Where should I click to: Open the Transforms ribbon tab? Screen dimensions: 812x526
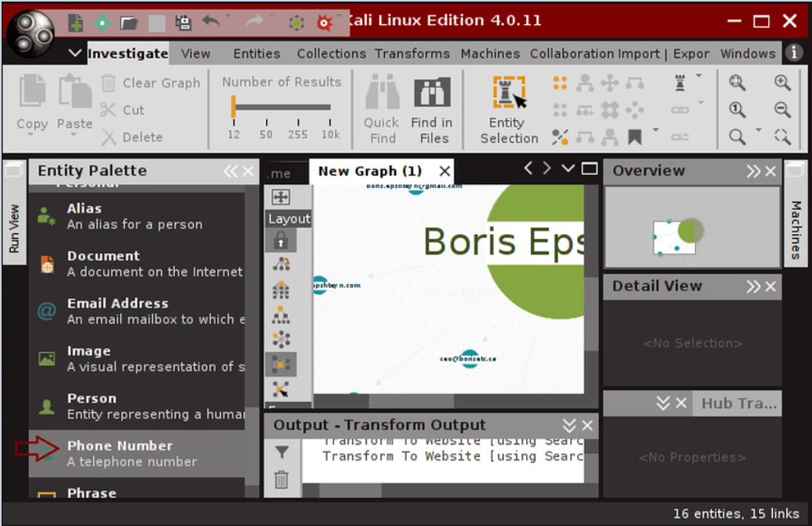(412, 53)
